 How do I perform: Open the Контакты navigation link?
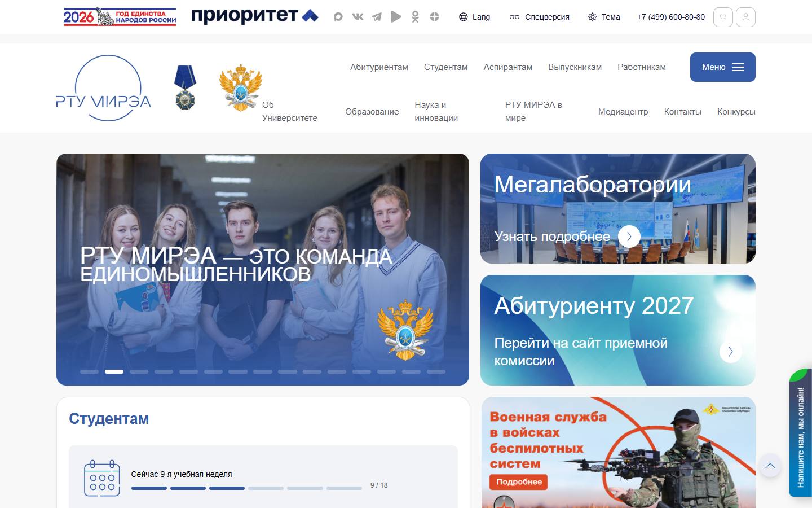click(682, 112)
